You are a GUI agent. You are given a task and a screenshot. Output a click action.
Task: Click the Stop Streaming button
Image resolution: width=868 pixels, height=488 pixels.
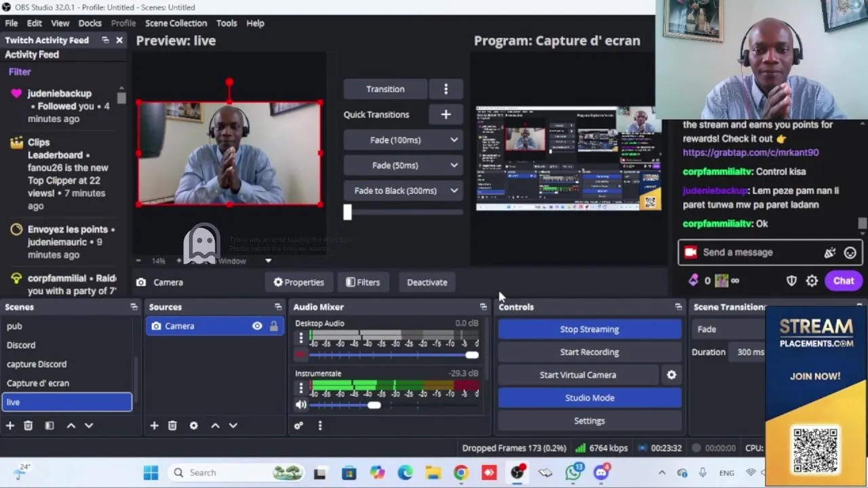pos(589,329)
